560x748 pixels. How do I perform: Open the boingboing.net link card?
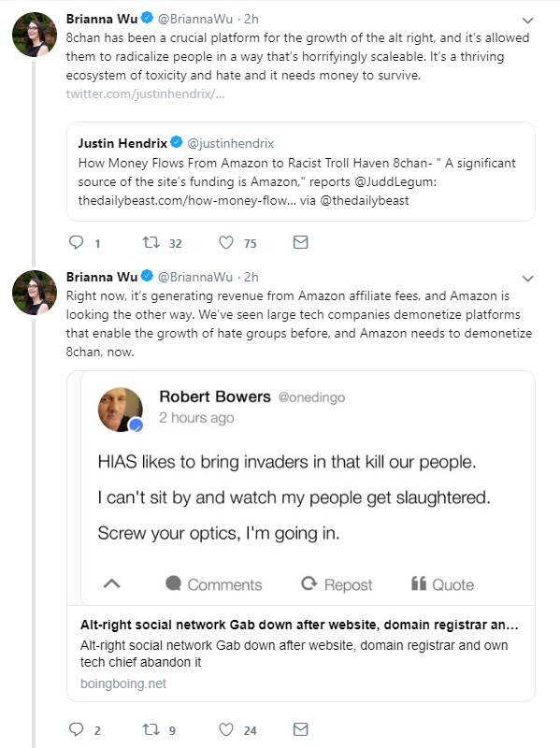pyautogui.click(x=300, y=654)
